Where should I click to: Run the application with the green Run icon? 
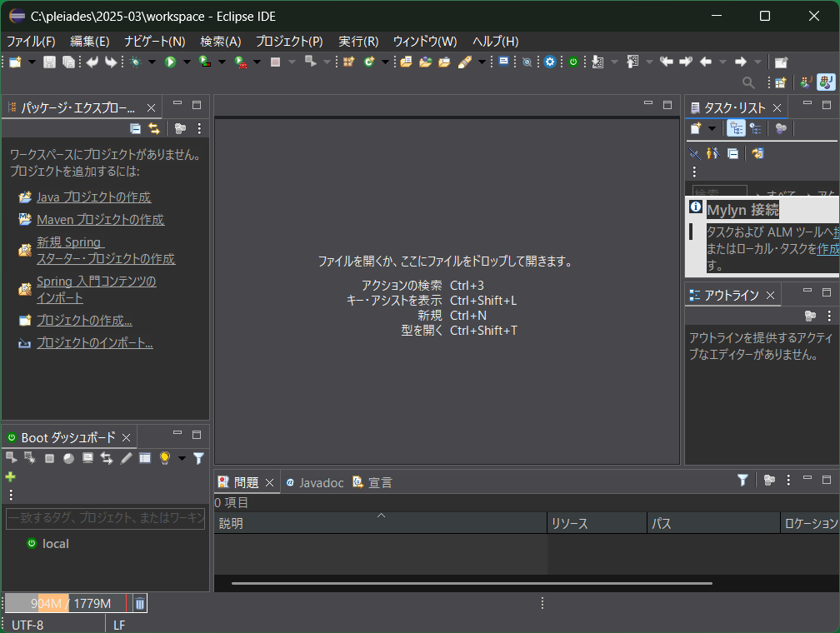(x=172, y=61)
